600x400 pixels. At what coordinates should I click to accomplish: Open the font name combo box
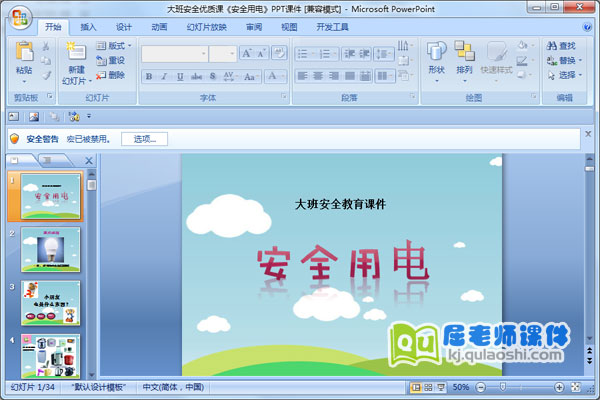[174, 54]
